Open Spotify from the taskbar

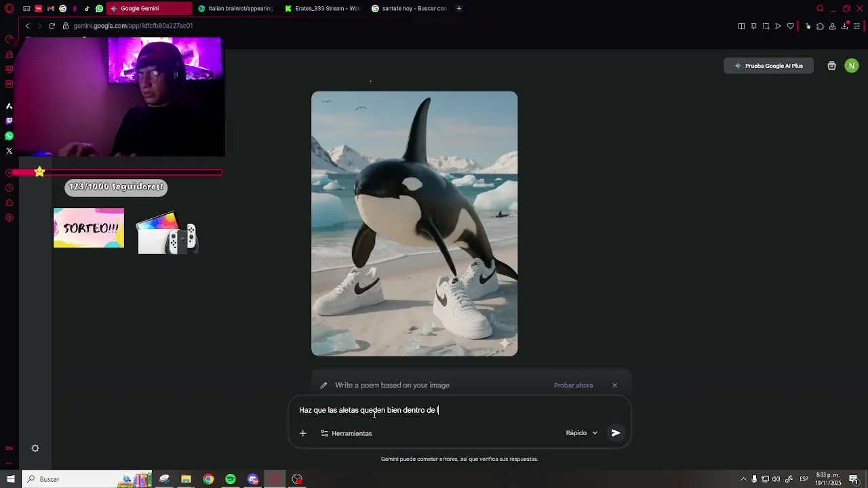[231, 479]
